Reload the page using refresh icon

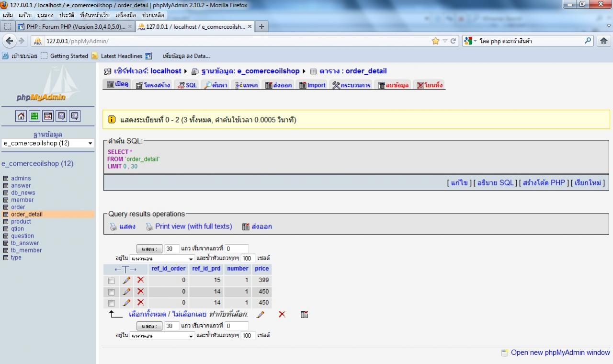pyautogui.click(x=453, y=41)
